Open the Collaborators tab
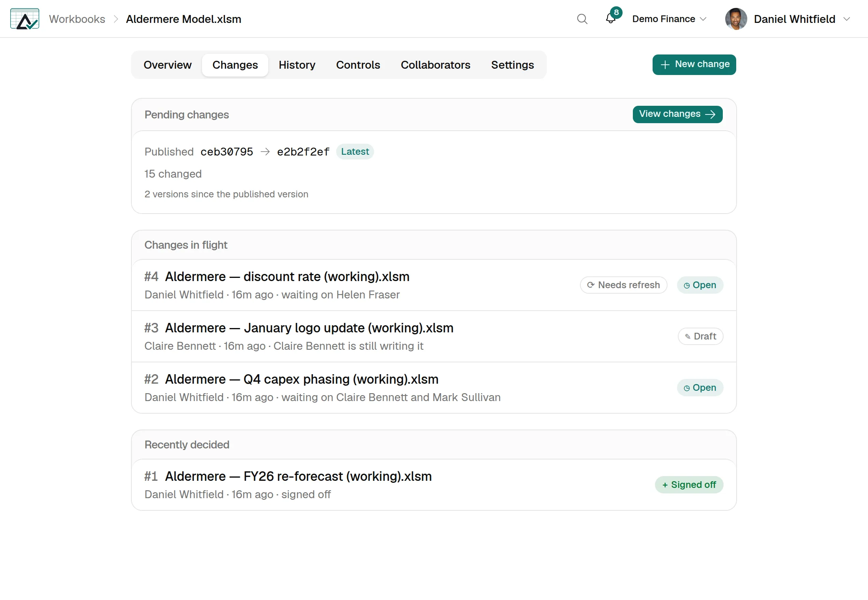Image resolution: width=868 pixels, height=600 pixels. (436, 65)
